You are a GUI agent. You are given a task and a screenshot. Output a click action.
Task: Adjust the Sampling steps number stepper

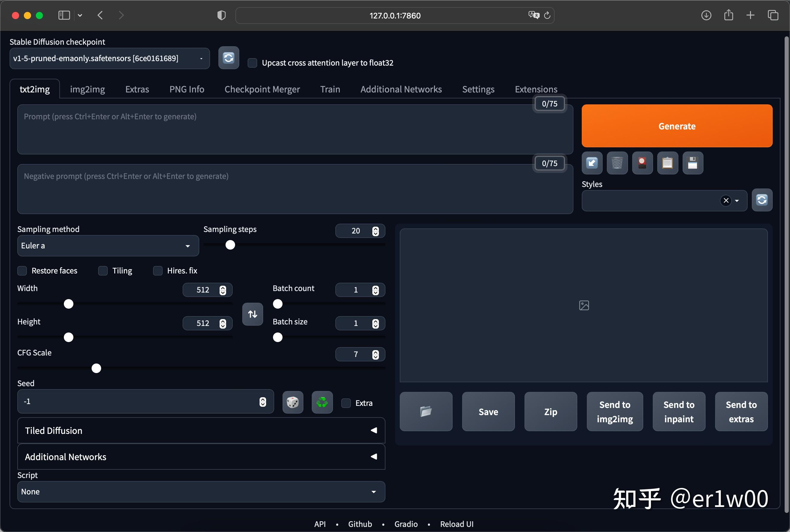pyautogui.click(x=375, y=231)
